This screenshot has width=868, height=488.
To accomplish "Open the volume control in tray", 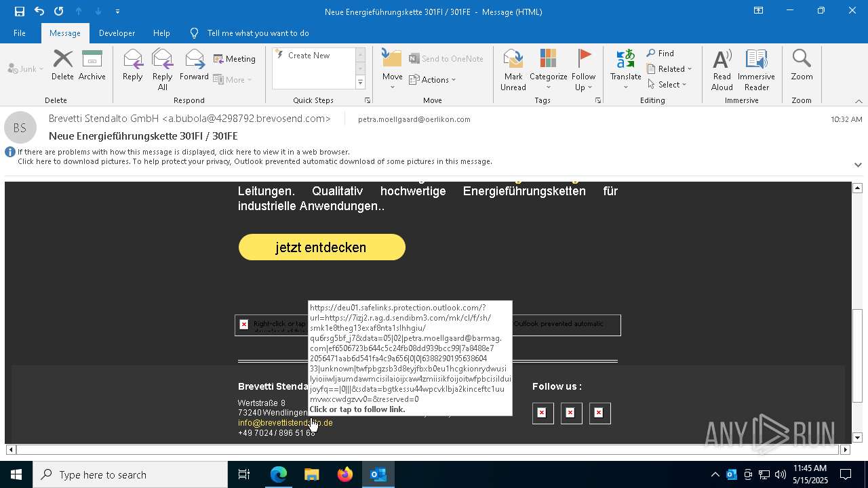I will coord(780,474).
